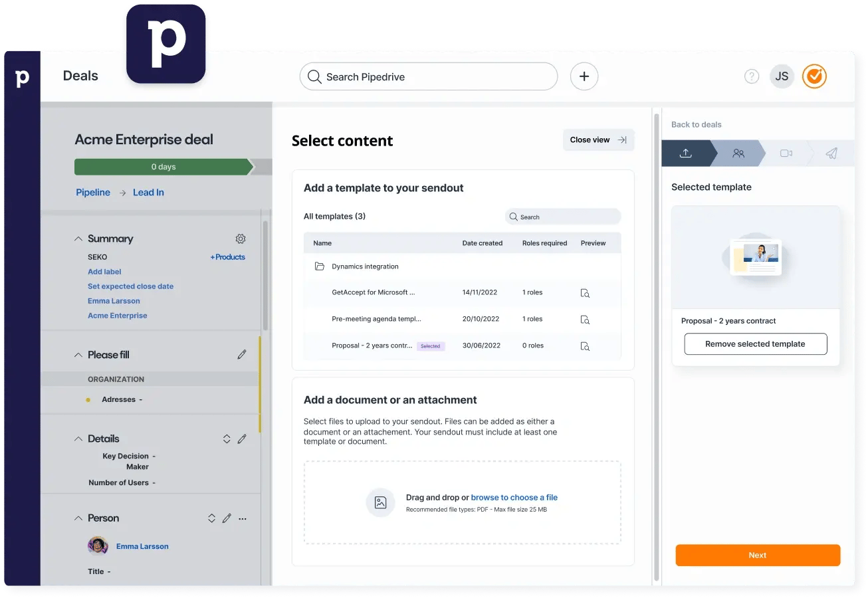Image resolution: width=868 pixels, height=598 pixels.
Task: Click the templates Search field
Action: pos(563,217)
